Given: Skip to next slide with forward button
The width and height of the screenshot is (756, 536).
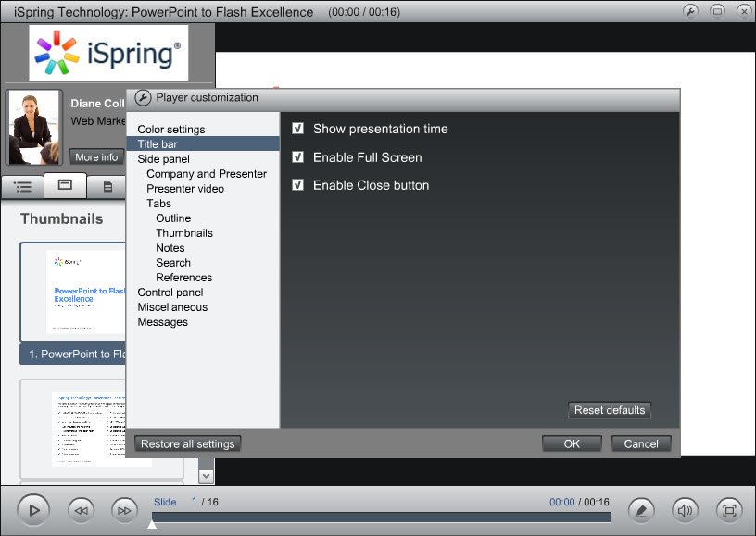Looking at the screenshot, I should tap(124, 510).
